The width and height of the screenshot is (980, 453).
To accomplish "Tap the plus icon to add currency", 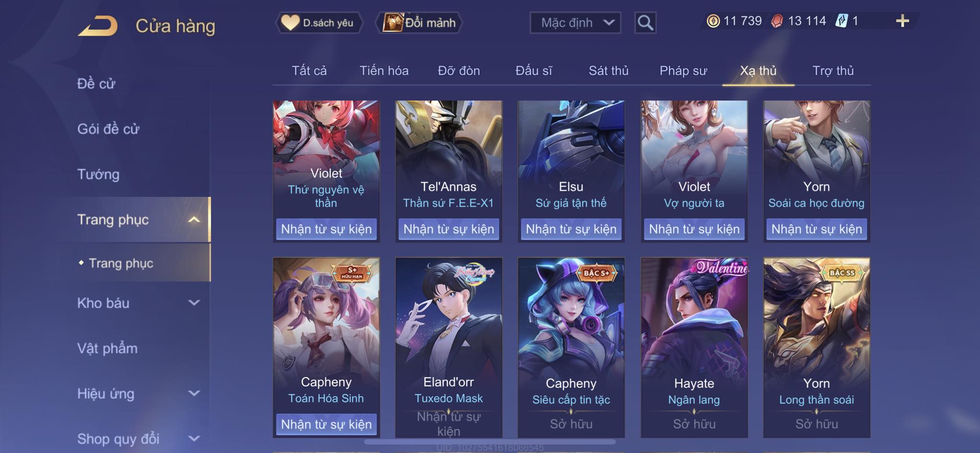I will 902,21.
